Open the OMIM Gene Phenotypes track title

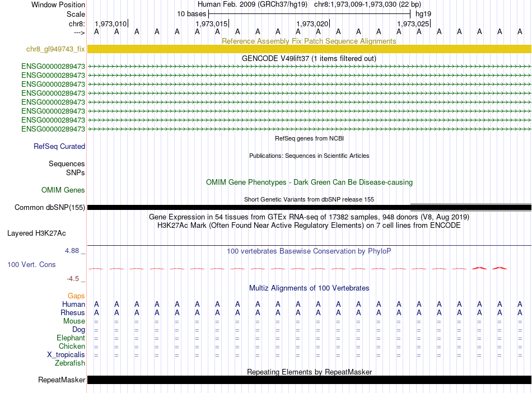[309, 182]
